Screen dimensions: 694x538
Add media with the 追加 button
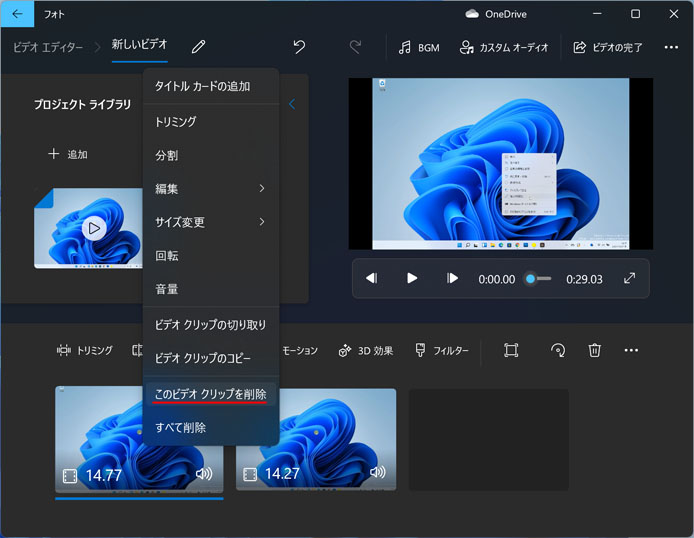click(68, 154)
